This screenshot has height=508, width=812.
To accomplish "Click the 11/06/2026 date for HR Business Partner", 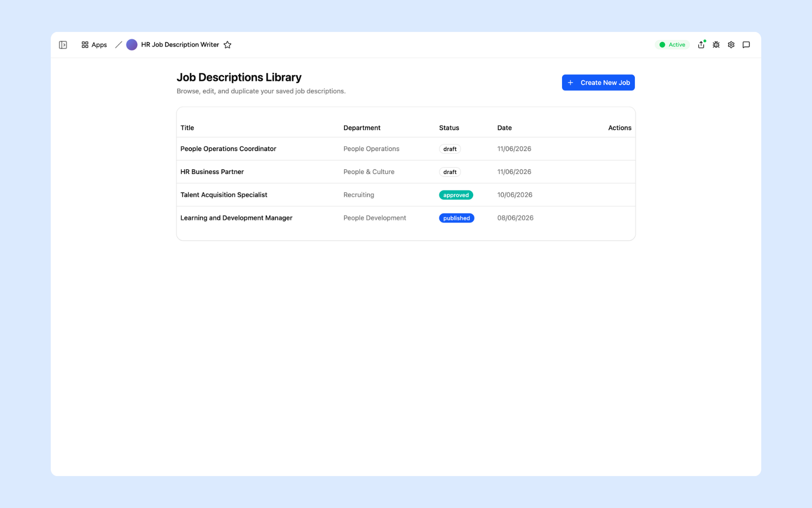I will pos(514,172).
